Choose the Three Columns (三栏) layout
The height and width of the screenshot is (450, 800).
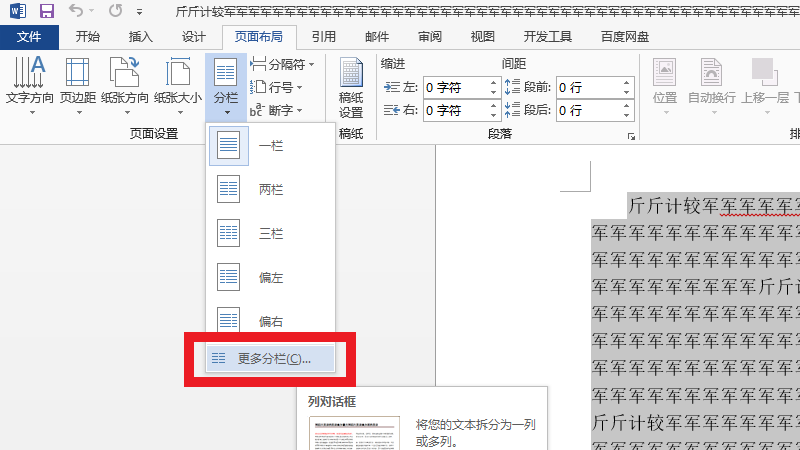click(x=268, y=234)
